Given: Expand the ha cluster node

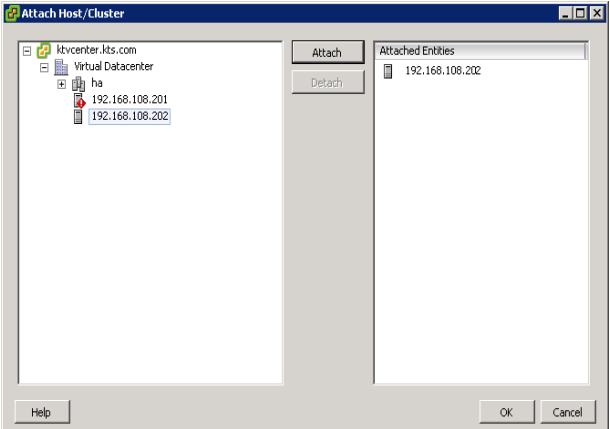Looking at the screenshot, I should [x=61, y=83].
